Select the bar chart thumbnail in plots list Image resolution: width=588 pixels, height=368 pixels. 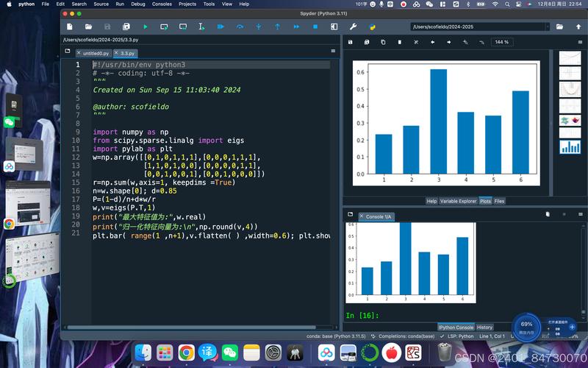[x=570, y=146]
